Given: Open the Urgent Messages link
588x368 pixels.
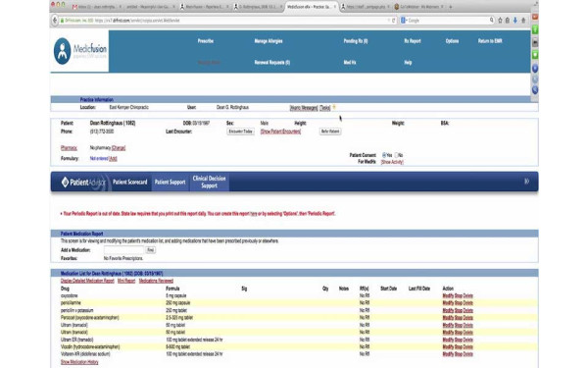Looking at the screenshot, I should click(x=304, y=108).
